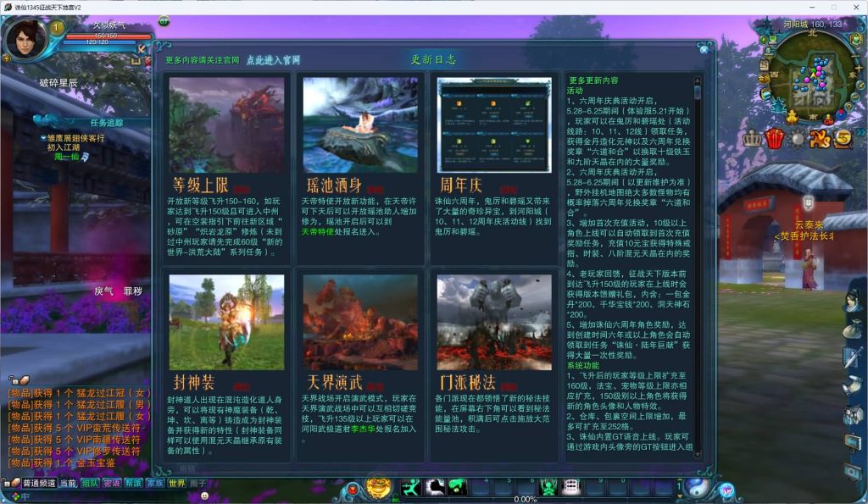Click the golden crown icon under the minimap
The height and width of the screenshot is (504, 868).
point(752,139)
